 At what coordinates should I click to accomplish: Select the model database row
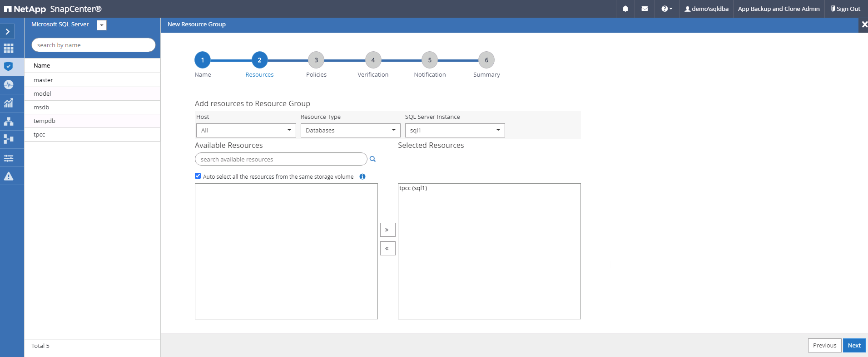(x=92, y=93)
